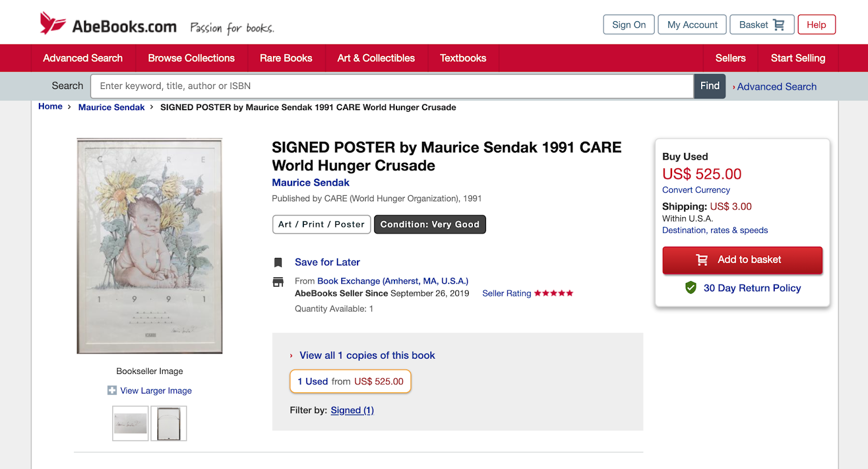Click the storefront icon beside seller name
Viewport: 868px width, 469px height.
point(278,282)
